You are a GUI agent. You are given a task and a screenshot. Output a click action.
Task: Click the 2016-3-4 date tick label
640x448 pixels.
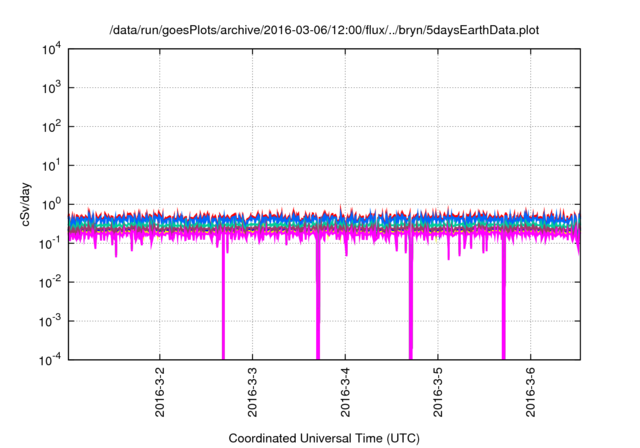pos(345,392)
